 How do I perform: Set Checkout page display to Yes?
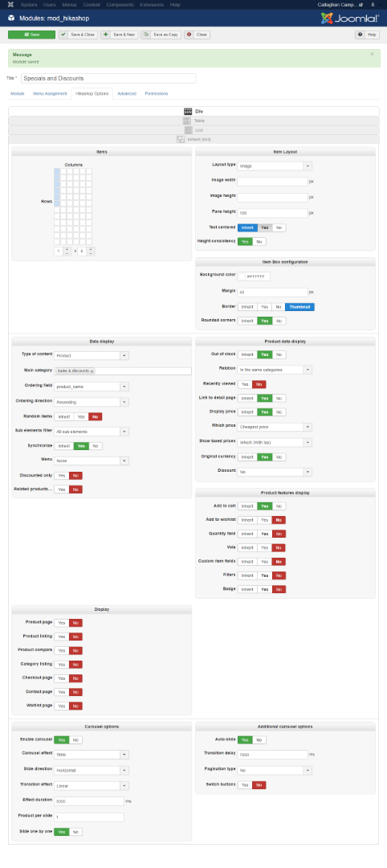[x=61, y=678]
